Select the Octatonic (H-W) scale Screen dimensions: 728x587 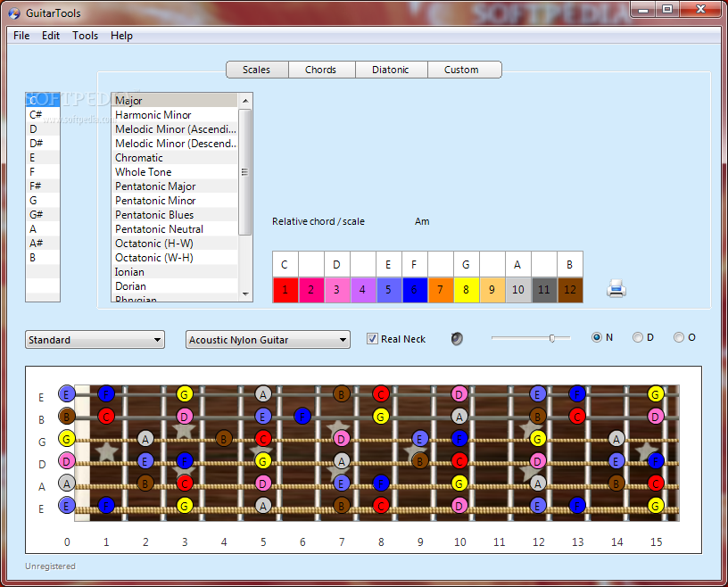click(x=175, y=244)
